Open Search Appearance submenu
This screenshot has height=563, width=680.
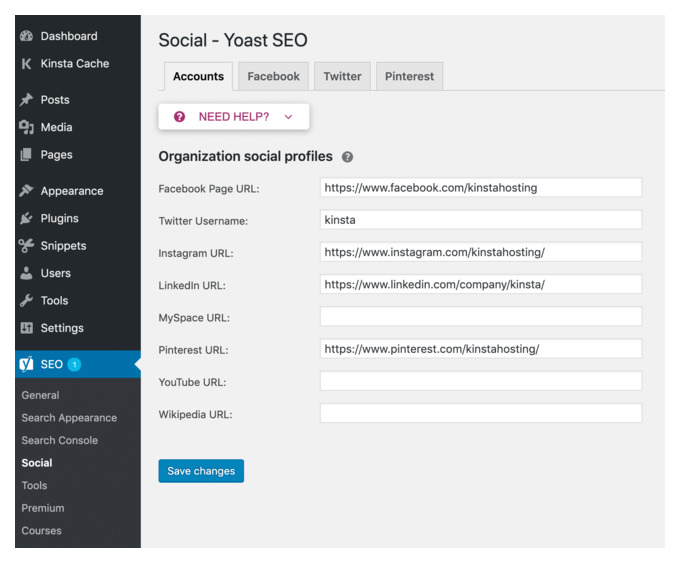(69, 418)
